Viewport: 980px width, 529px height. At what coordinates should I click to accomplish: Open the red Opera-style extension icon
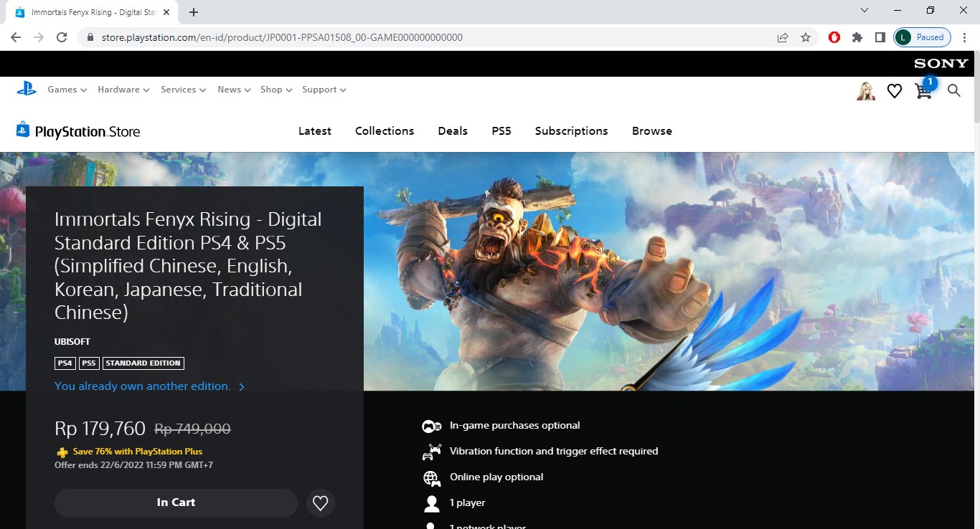coord(834,37)
